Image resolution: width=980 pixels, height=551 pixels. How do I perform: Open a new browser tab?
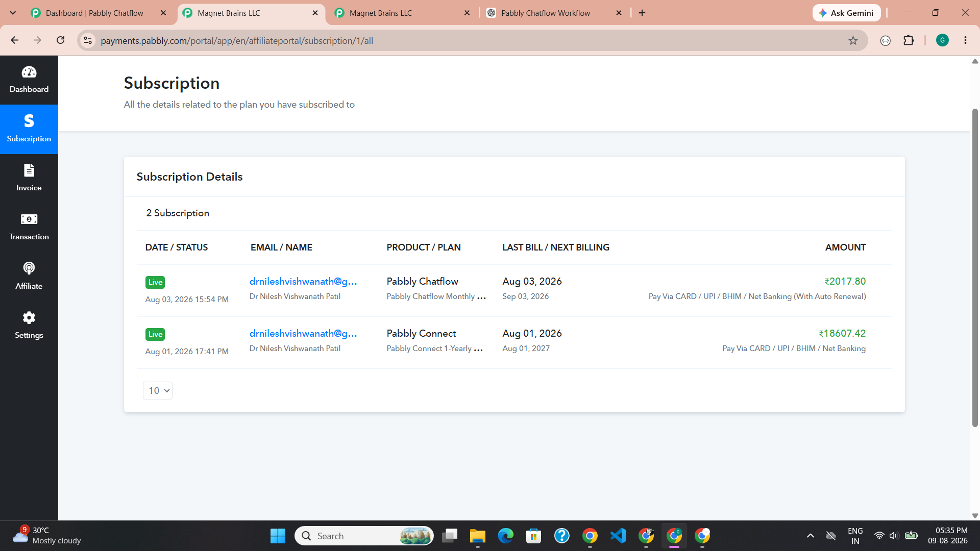click(642, 13)
